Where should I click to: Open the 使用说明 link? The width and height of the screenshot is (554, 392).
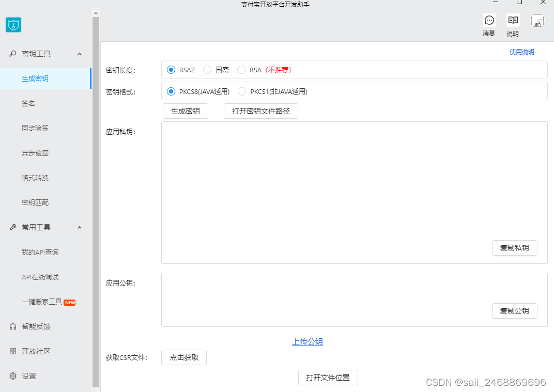pos(521,52)
